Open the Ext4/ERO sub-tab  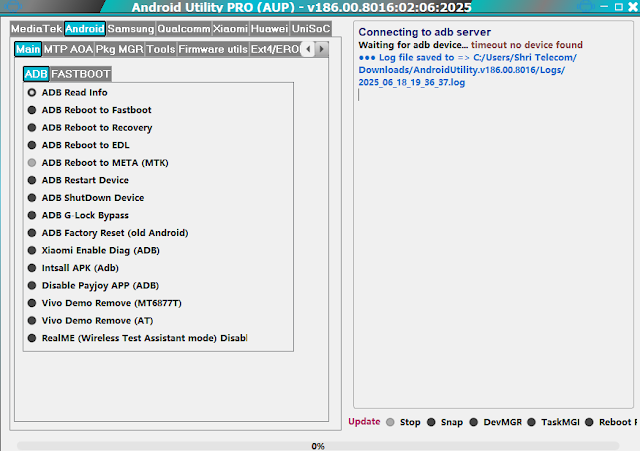pyautogui.click(x=275, y=49)
